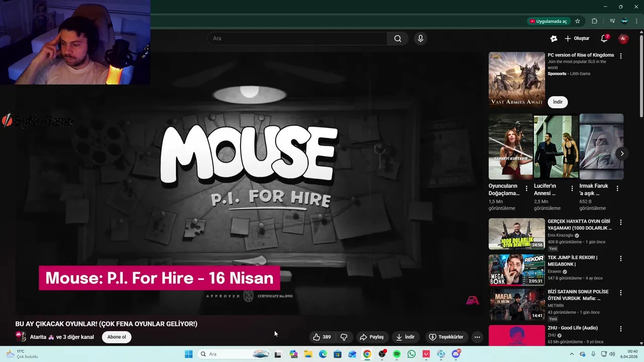Open TEK JUMP İLE REKOR MEGABONK thumbnail
Viewport: 644px width, 362px height.
517,270
